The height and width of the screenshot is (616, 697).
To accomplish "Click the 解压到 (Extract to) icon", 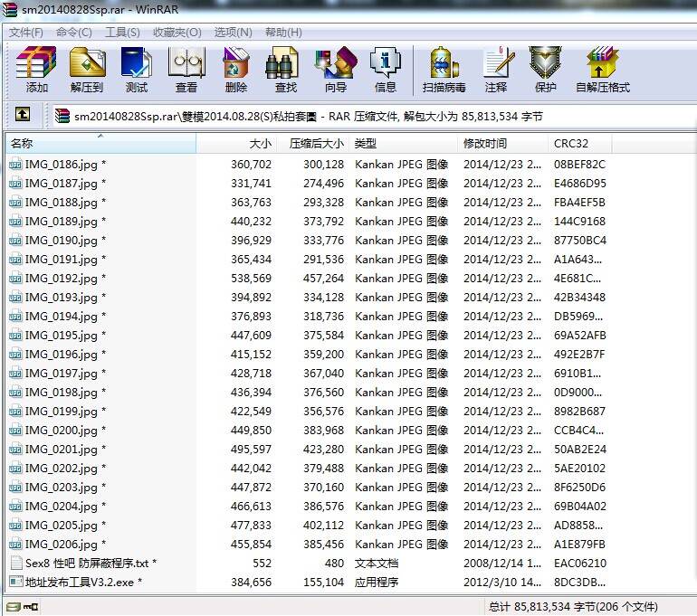I will click(x=87, y=70).
